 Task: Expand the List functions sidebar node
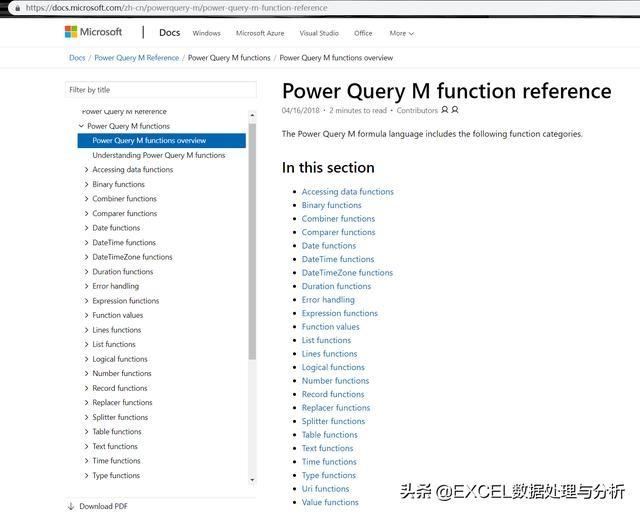point(86,344)
